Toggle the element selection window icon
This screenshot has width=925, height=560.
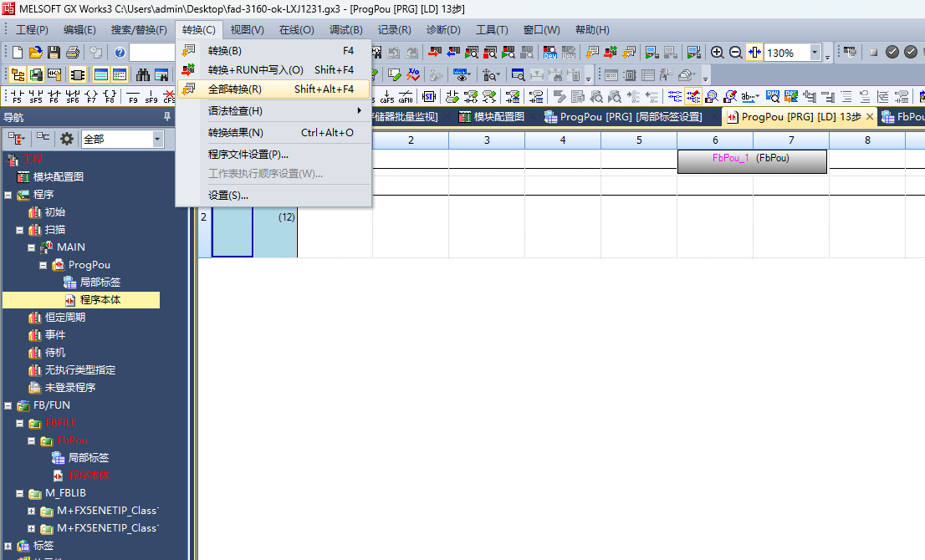[x=54, y=75]
